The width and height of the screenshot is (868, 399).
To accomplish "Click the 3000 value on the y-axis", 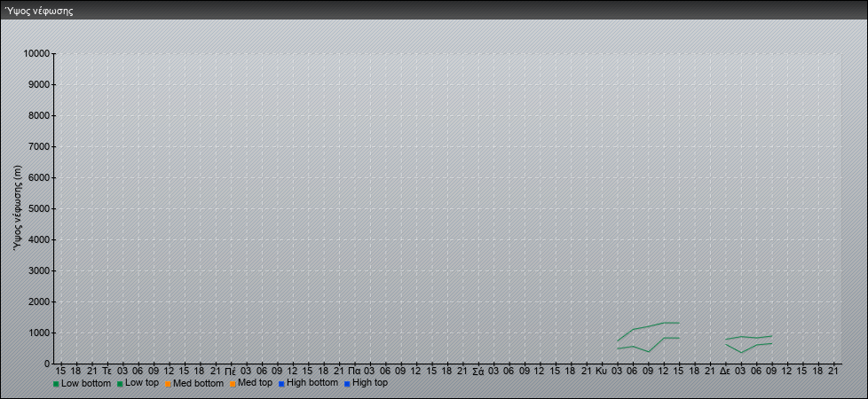I will 39,270.
